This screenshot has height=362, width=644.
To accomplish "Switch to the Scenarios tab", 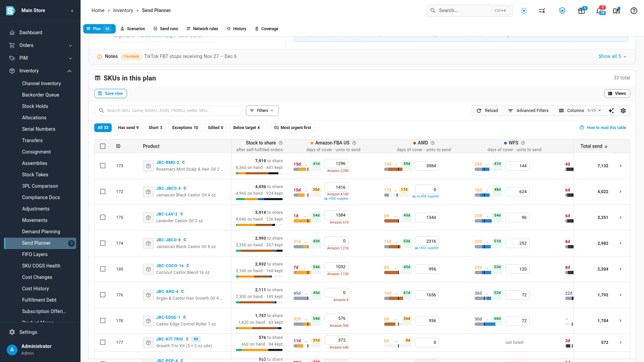I will (x=133, y=29).
